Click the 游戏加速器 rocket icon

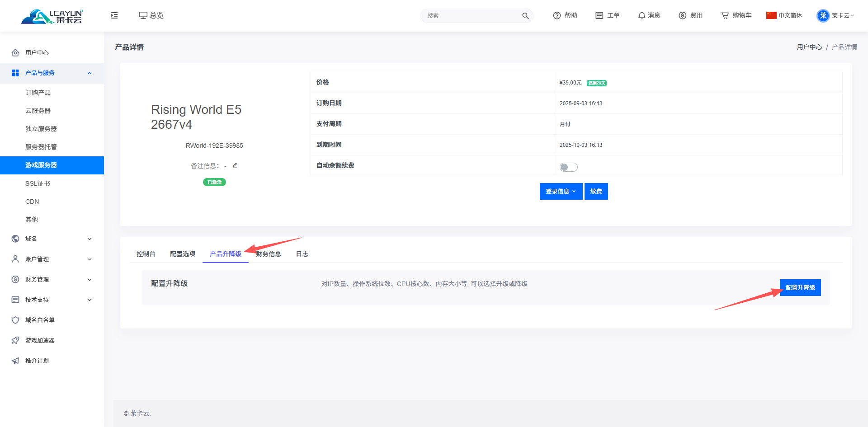tap(15, 340)
